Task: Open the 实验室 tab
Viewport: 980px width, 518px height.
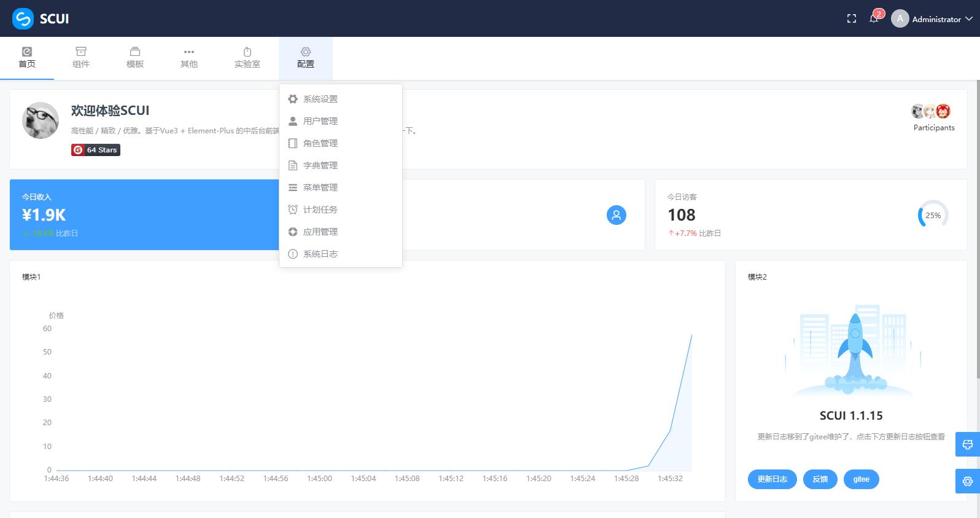Action: click(x=247, y=58)
